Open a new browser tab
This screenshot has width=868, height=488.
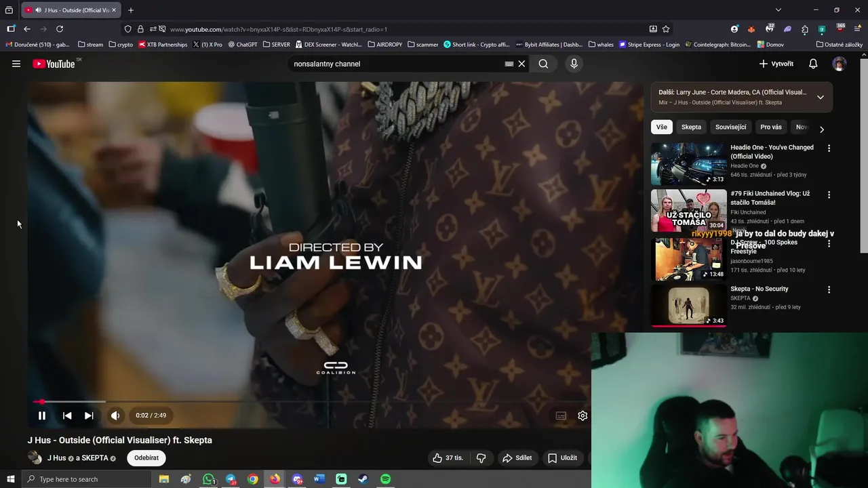pyautogui.click(x=131, y=10)
